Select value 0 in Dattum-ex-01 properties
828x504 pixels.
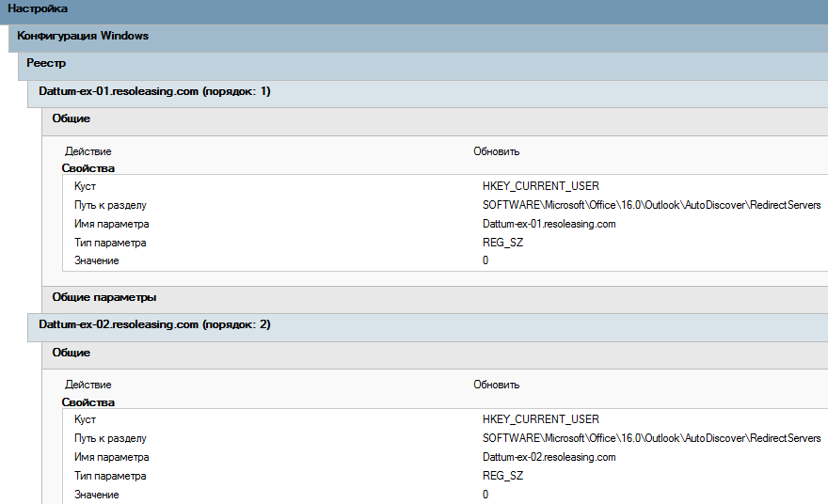tap(486, 260)
